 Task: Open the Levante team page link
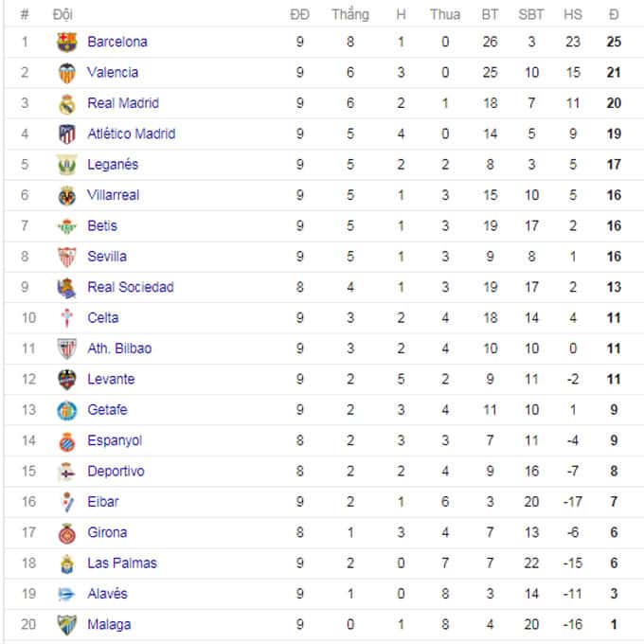click(111, 379)
